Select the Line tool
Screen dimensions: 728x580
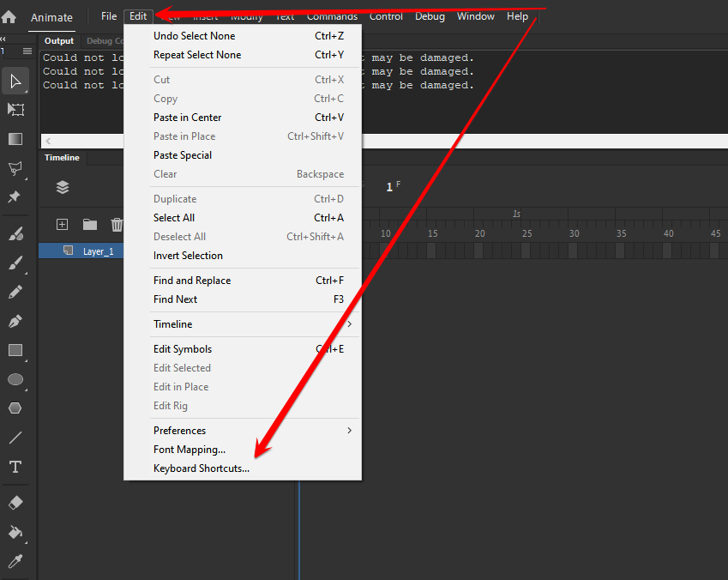click(x=15, y=438)
